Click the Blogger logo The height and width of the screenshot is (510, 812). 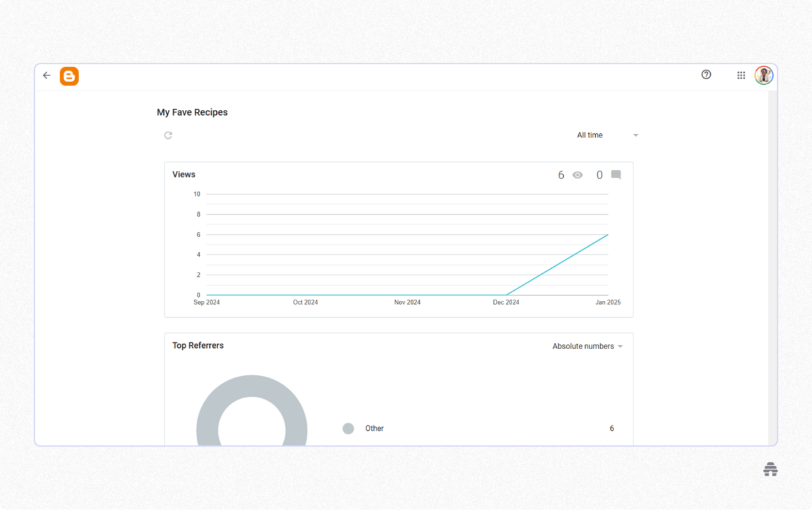[69, 75]
